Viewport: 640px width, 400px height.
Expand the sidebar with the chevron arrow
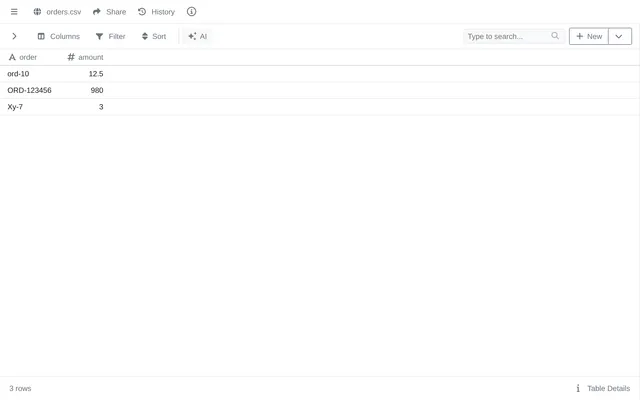click(x=14, y=36)
